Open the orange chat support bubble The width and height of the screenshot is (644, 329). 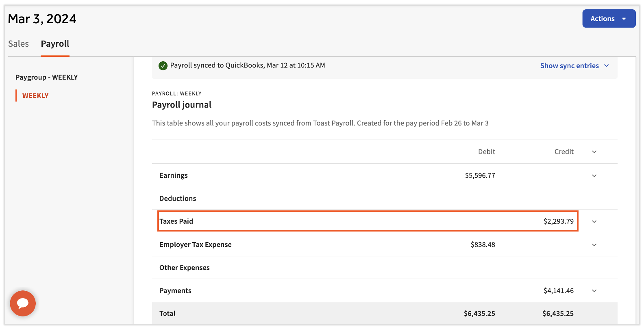pyautogui.click(x=23, y=303)
